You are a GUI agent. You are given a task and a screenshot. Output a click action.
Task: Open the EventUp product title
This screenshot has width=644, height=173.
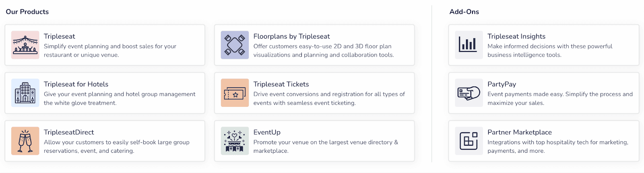[267, 132]
